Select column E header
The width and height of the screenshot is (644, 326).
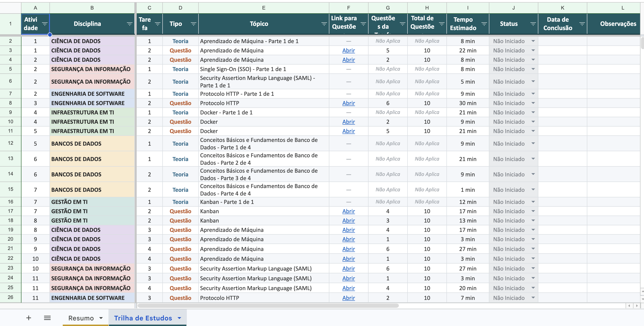click(264, 8)
